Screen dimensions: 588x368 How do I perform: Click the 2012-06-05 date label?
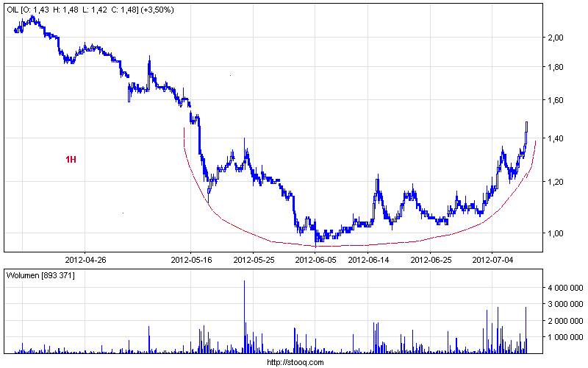pos(316,260)
